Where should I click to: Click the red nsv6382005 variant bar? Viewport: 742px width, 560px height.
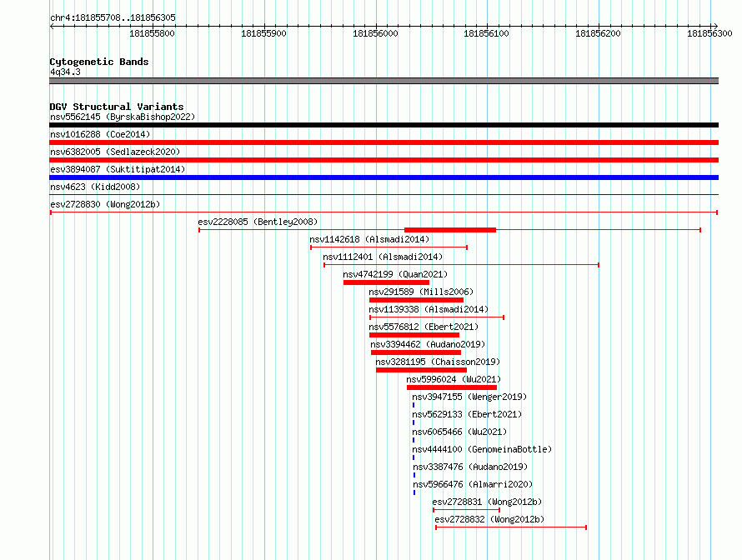pyautogui.click(x=384, y=160)
